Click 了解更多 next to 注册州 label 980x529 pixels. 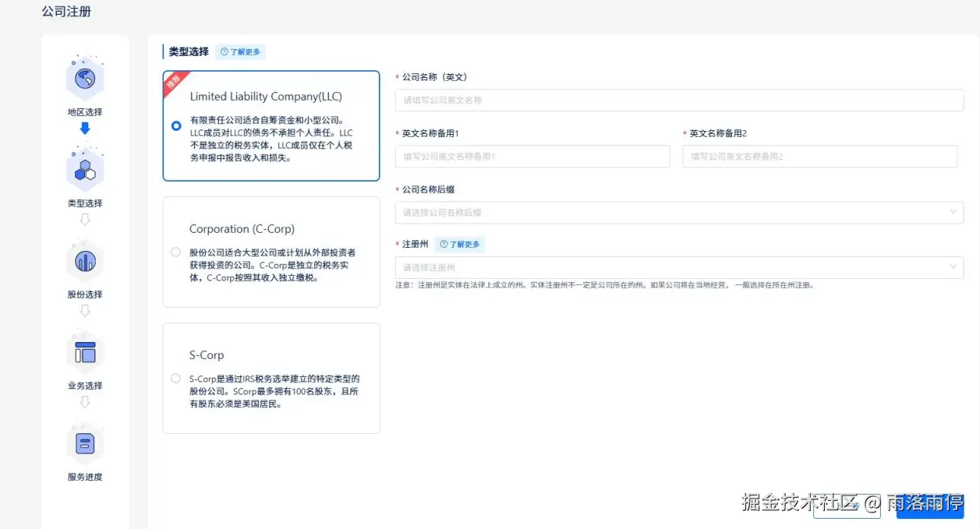(x=460, y=244)
